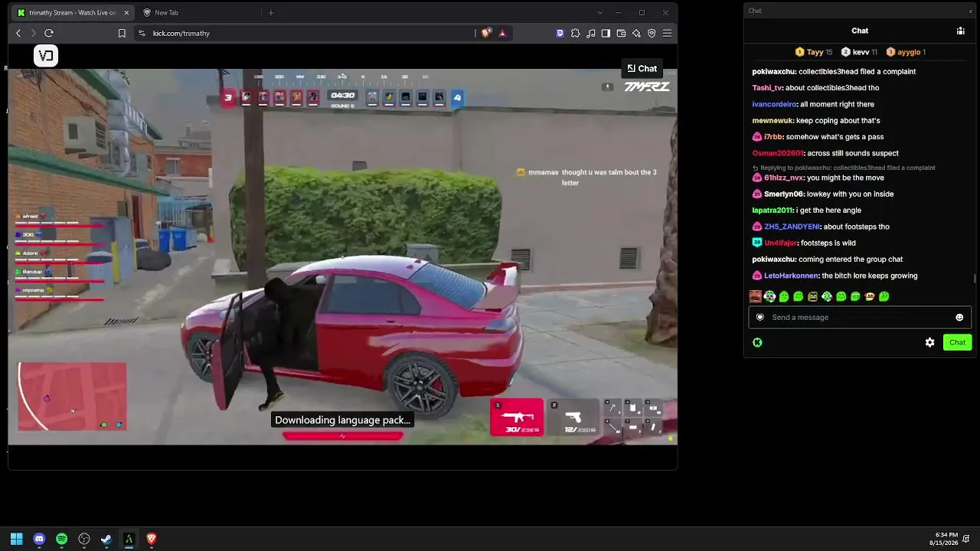980x551 pixels.
Task: Open the Extensions puzzle-piece menu
Action: pyautogui.click(x=575, y=33)
